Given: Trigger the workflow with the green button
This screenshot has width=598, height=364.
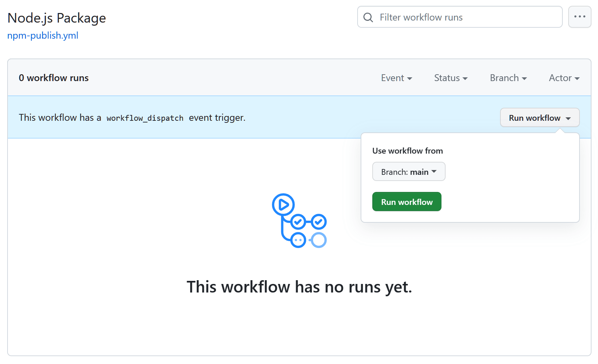Looking at the screenshot, I should click(407, 201).
